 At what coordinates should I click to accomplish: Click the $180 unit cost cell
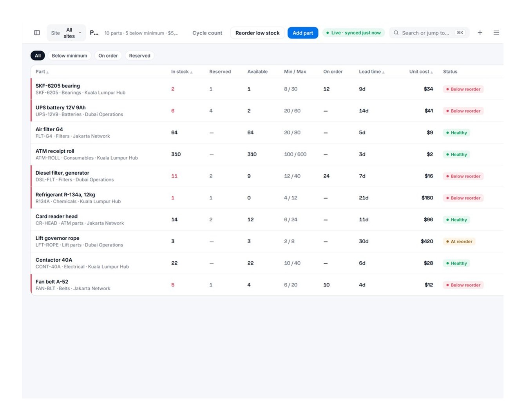427,198
